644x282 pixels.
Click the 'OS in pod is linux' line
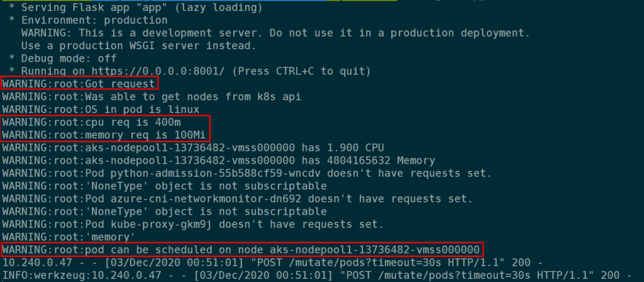click(101, 110)
